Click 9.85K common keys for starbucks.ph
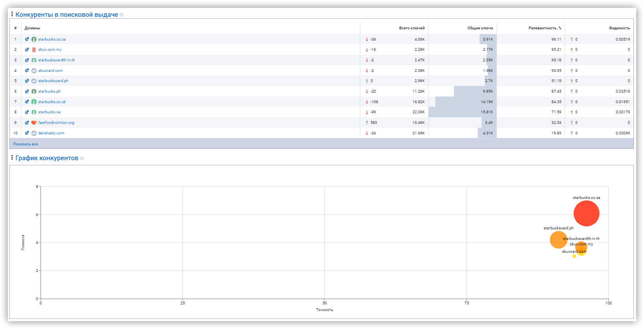This screenshot has height=329, width=644. click(488, 91)
